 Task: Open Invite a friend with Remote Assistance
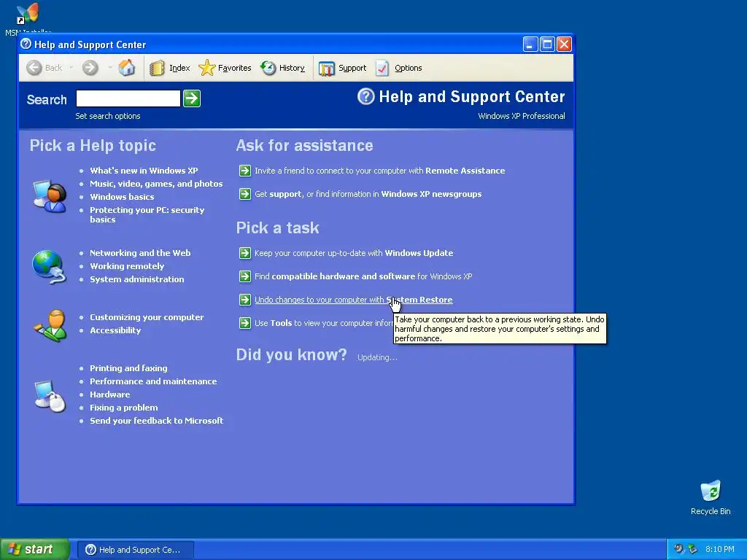tap(379, 171)
